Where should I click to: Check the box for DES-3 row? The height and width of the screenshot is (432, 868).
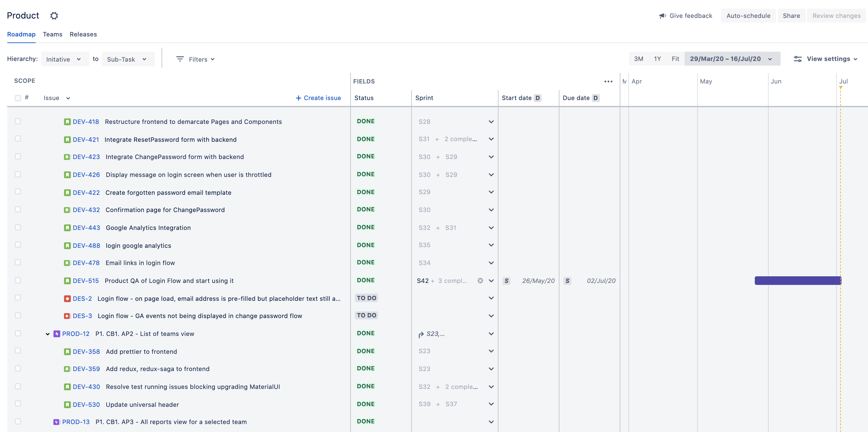[x=18, y=315]
